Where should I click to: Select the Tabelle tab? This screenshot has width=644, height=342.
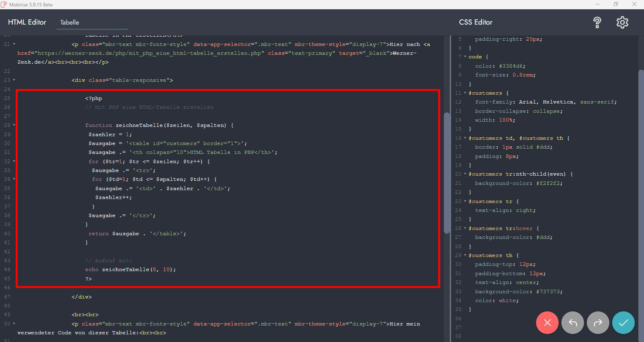[70, 23]
